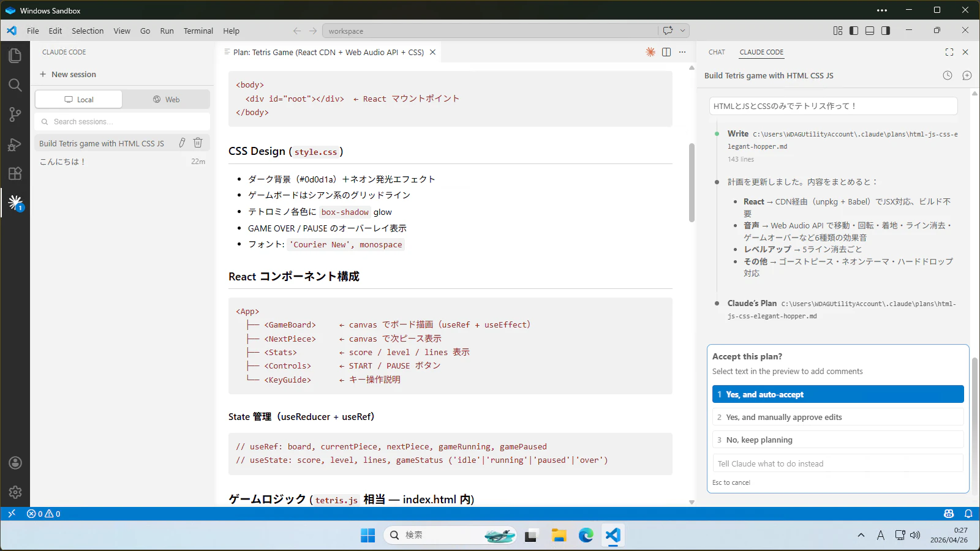Viewport: 980px width, 551px height.
Task: Split the editor to the right
Action: pos(666,52)
